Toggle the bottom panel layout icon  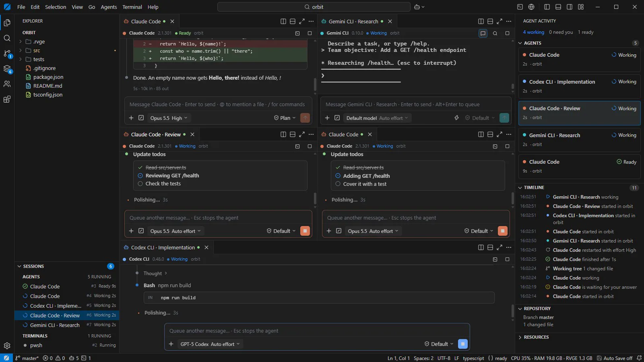coord(558,7)
